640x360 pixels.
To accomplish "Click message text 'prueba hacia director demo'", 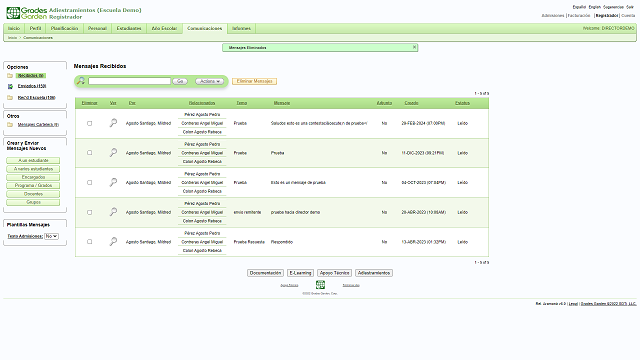I will [295, 212].
